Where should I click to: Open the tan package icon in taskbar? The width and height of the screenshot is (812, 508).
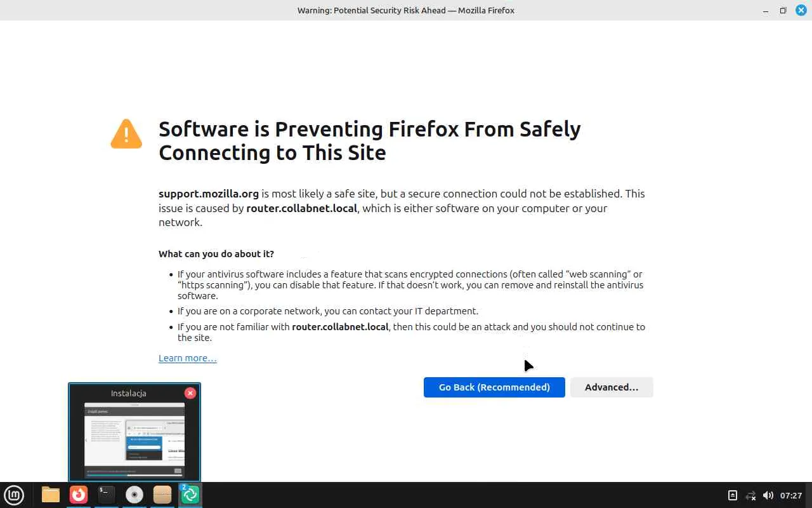[x=162, y=495]
